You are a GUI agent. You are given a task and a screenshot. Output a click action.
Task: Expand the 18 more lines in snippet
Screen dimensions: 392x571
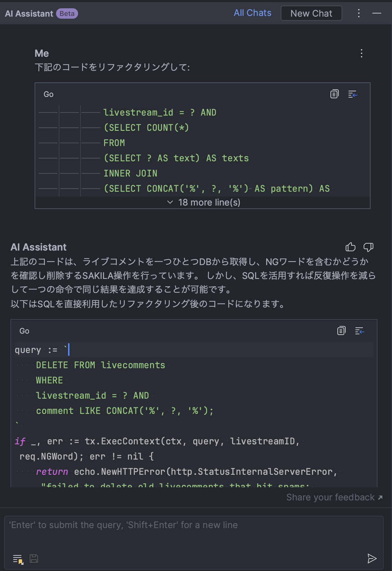204,202
